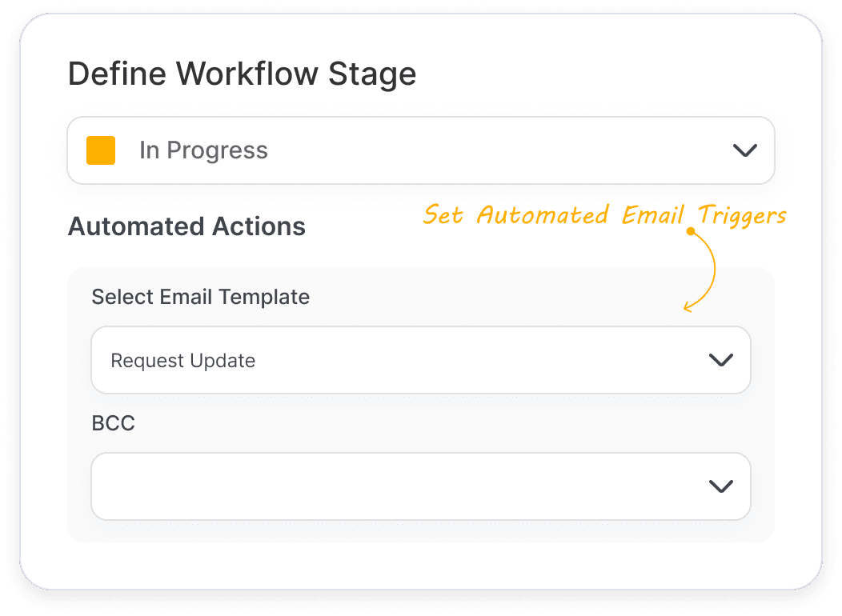Open the In Progress stage dropdown

point(420,150)
